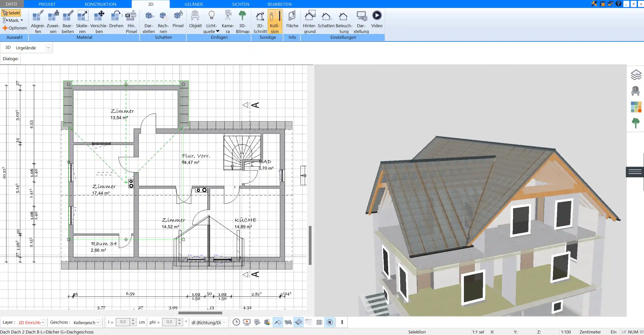Switch to the SICHTEN tab
The image size is (644, 335).
pos(240,4)
